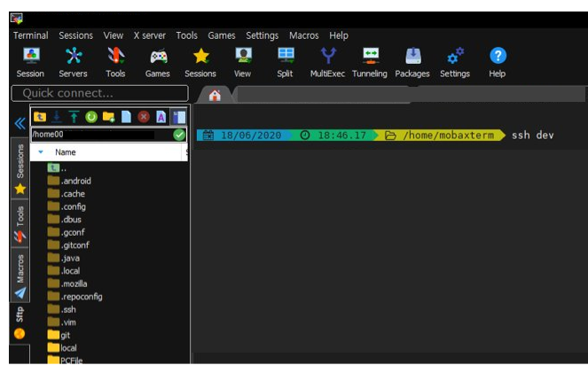Open the Session toolbar button

31,63
